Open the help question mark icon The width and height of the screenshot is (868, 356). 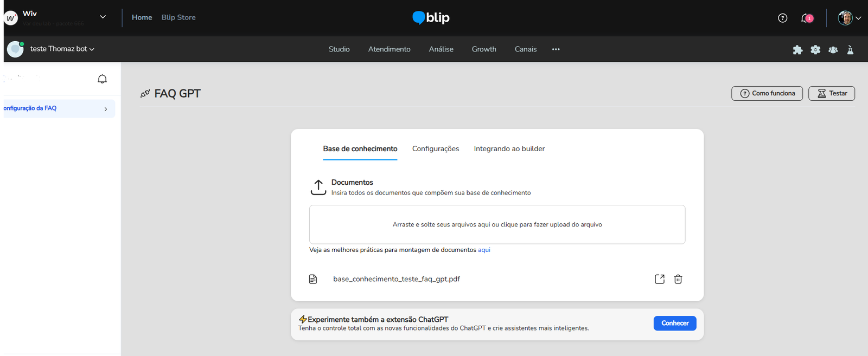click(782, 18)
